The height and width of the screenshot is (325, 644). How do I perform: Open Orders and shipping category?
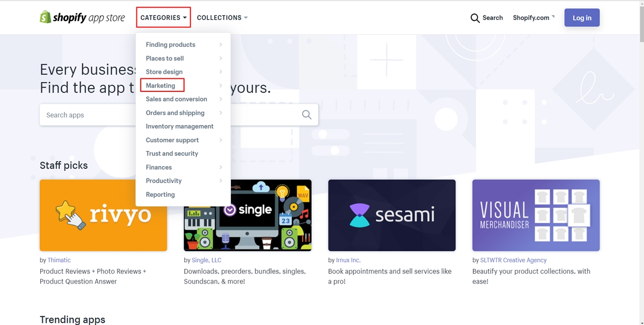click(175, 113)
